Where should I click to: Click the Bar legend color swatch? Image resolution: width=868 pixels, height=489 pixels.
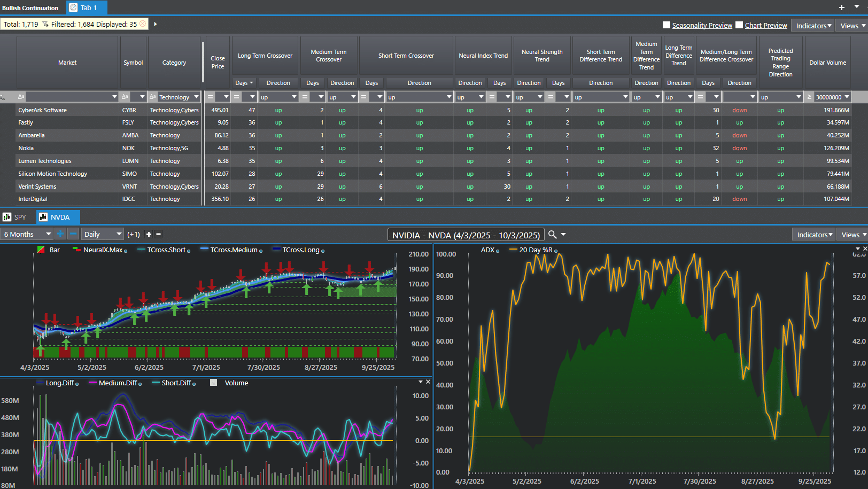click(41, 250)
